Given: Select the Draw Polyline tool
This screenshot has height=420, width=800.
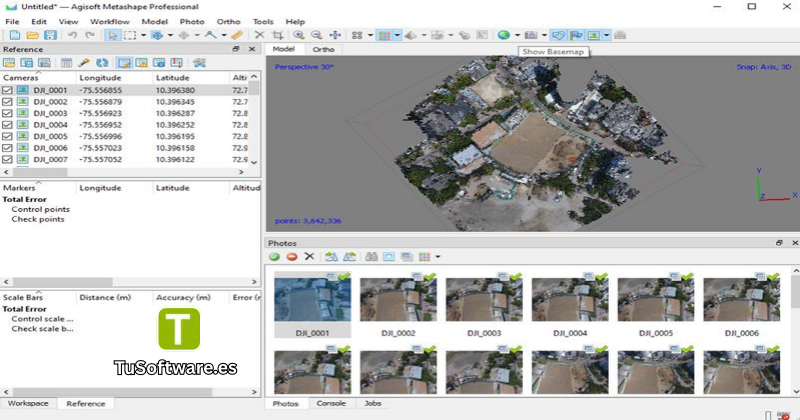Looking at the screenshot, I should click(x=210, y=35).
